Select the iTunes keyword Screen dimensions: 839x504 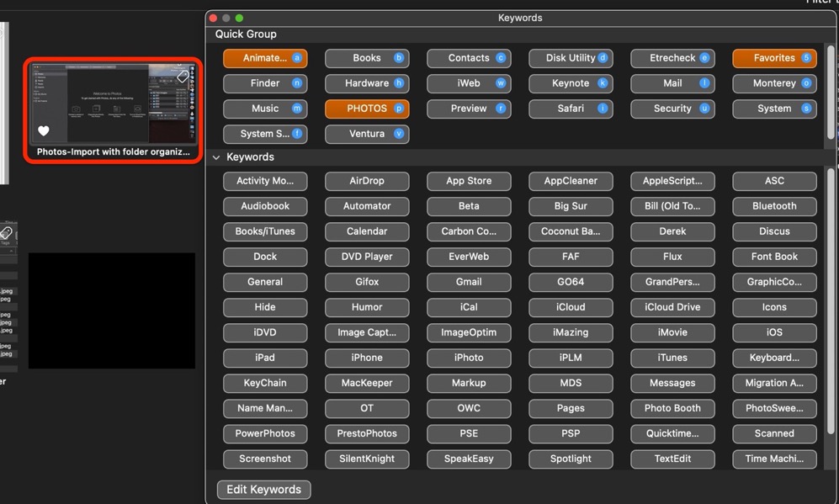point(672,358)
